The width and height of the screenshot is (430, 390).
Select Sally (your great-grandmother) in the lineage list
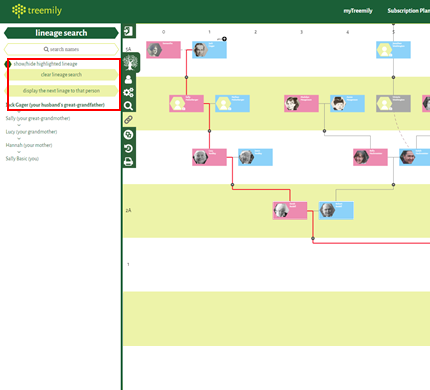coord(38,118)
